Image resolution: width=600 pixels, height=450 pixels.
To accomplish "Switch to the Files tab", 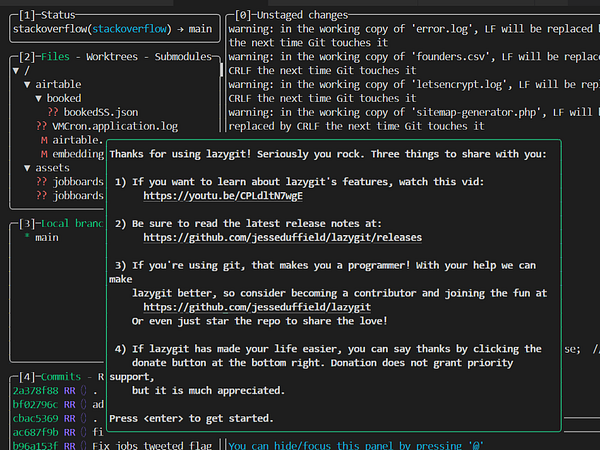I will click(x=55, y=57).
